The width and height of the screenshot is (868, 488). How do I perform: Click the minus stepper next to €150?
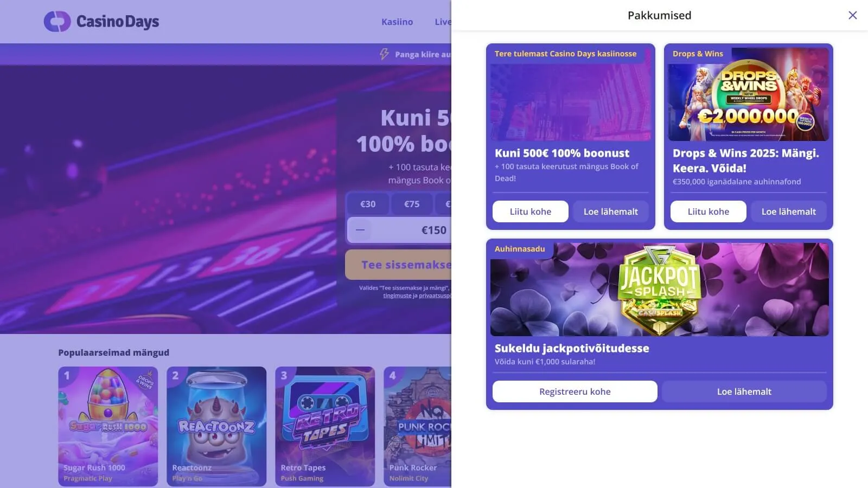pos(360,230)
